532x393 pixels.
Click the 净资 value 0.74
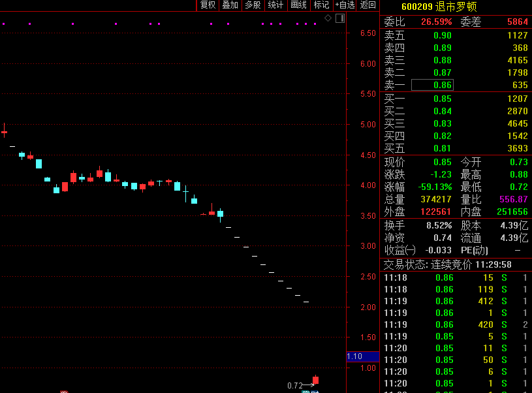coord(443,238)
